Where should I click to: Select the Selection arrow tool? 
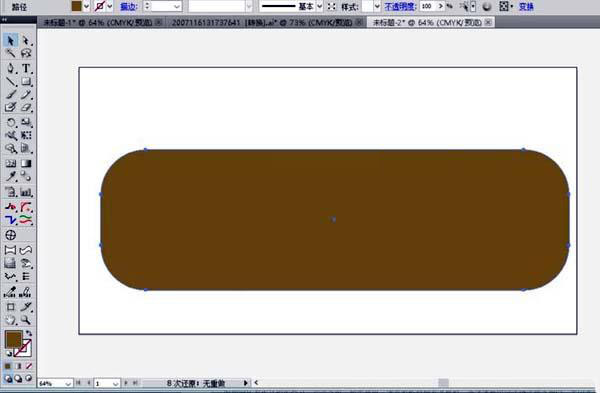click(10, 40)
